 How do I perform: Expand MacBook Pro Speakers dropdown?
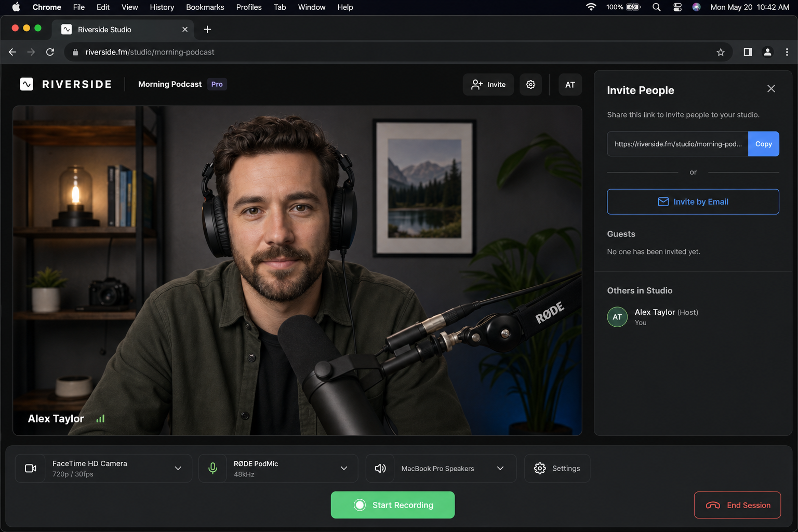500,468
